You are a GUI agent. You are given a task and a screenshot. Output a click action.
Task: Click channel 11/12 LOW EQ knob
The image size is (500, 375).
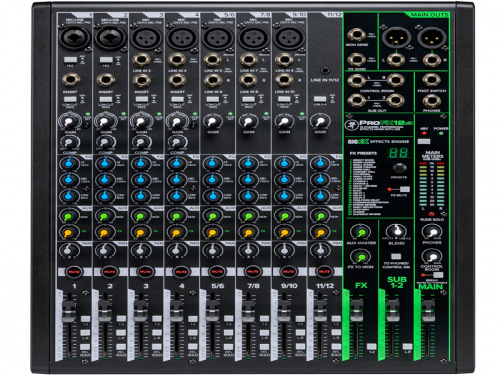320,196
